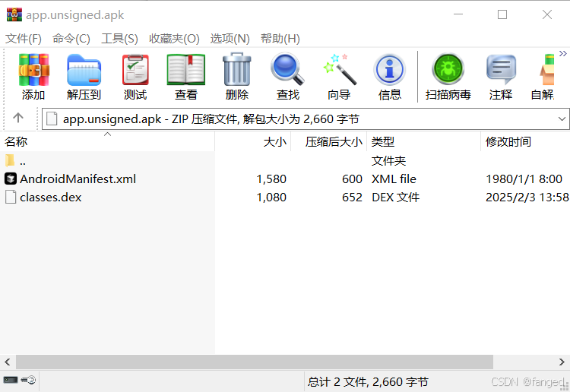The image size is (570, 392).
Task: Launch the Wizard (向导) wand icon
Action: pyautogui.click(x=339, y=69)
